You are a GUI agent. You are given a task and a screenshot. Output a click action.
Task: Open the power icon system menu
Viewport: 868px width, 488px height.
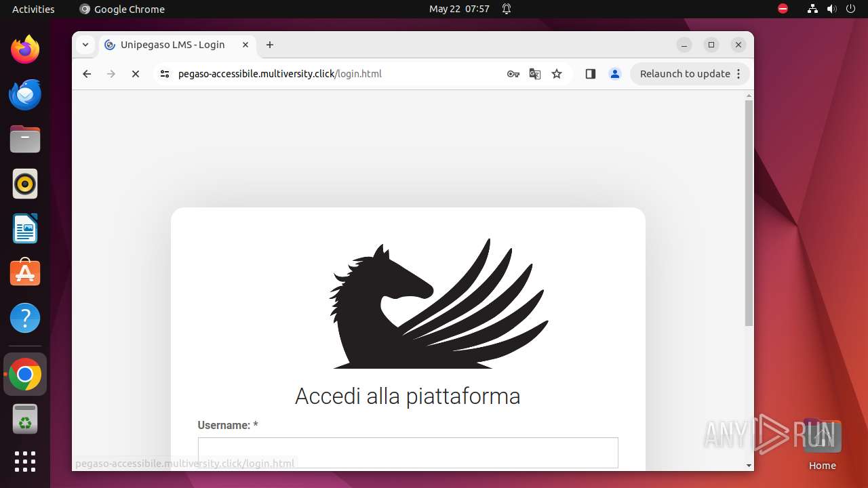click(851, 9)
